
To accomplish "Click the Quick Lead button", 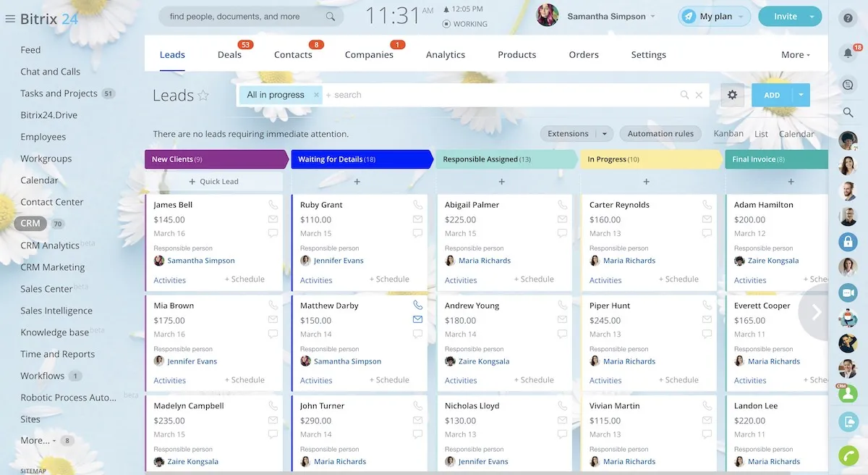I will point(214,182).
